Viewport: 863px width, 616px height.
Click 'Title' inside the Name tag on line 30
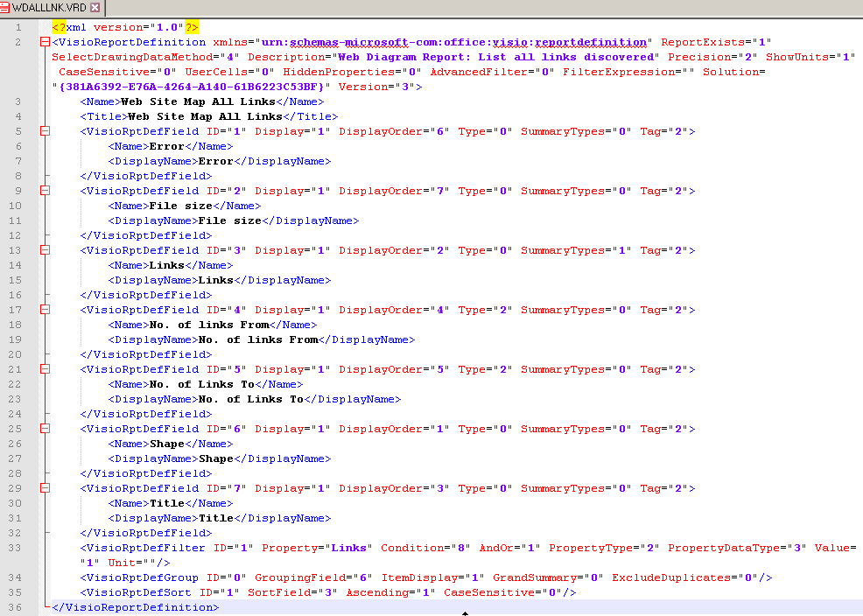(167, 503)
